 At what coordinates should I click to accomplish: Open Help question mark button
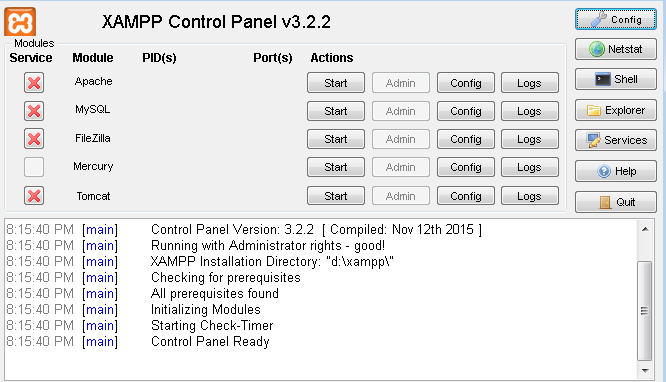(615, 171)
